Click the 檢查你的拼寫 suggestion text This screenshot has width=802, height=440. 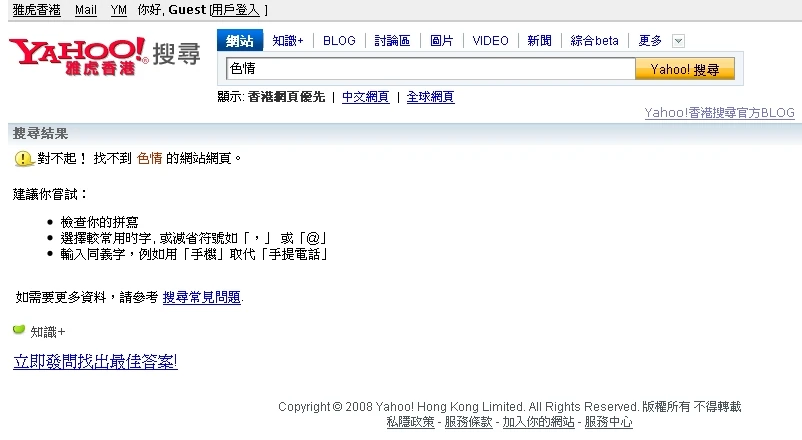coord(99,222)
